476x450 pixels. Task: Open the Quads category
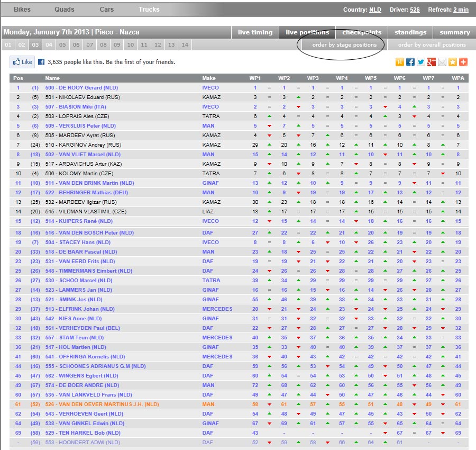(x=65, y=10)
